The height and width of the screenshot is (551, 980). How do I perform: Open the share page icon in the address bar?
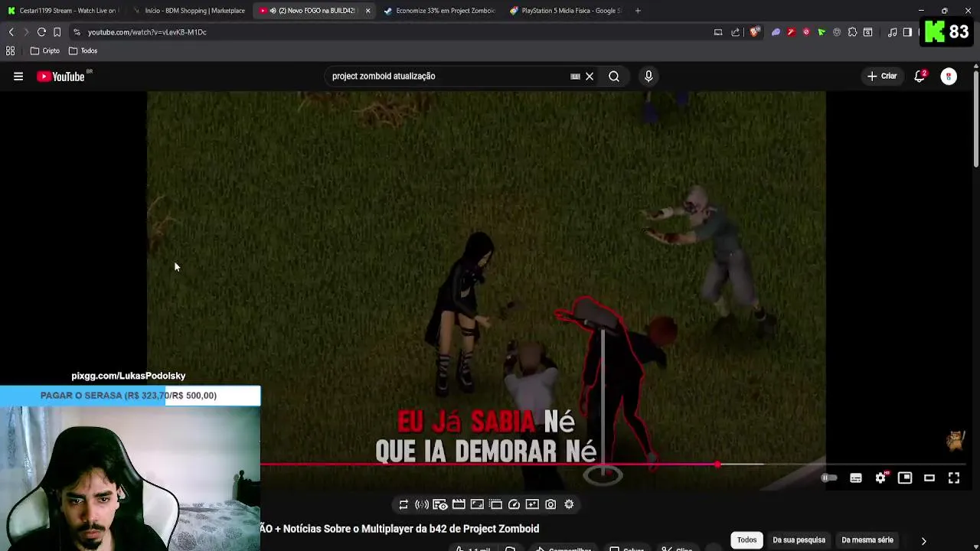click(x=736, y=32)
